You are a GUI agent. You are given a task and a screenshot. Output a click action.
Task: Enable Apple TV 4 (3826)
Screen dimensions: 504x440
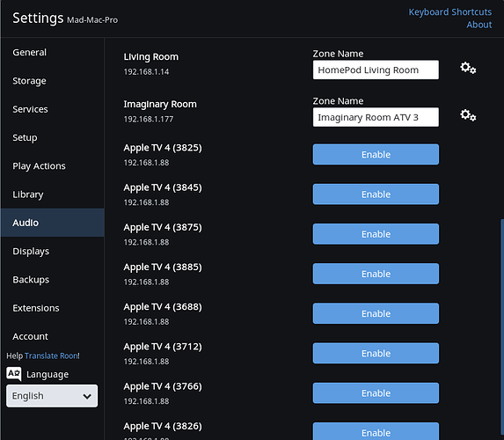(x=376, y=431)
